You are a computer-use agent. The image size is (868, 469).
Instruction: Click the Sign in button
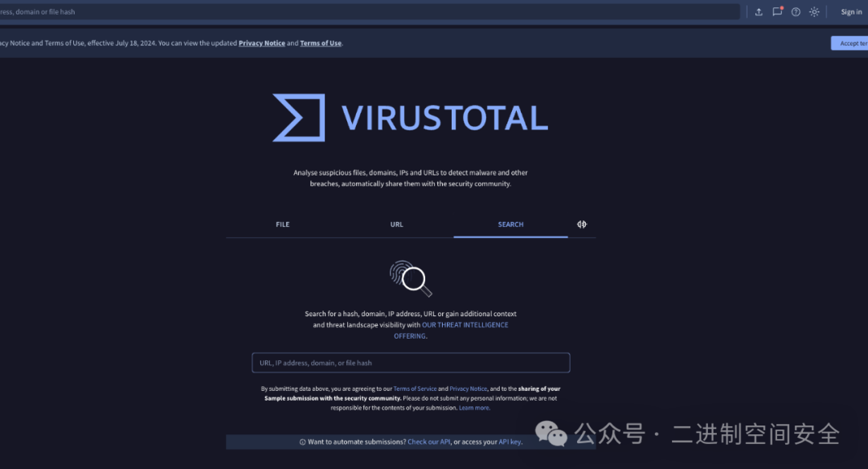click(x=851, y=11)
